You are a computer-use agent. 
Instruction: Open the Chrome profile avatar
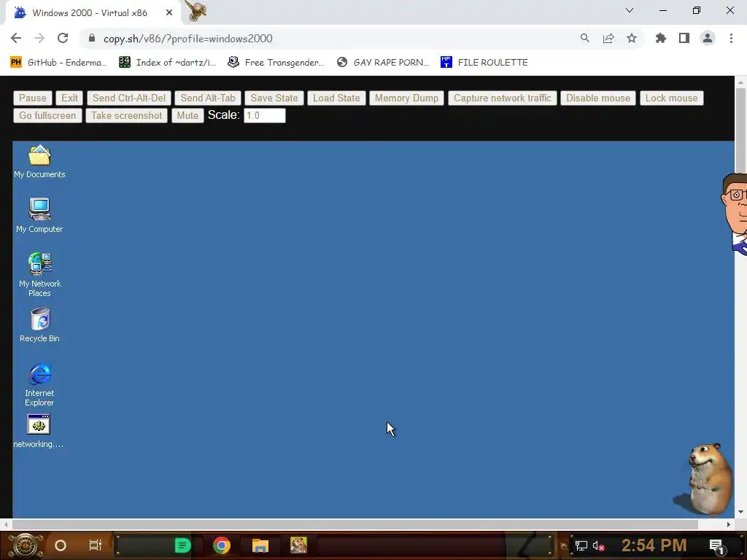(708, 38)
